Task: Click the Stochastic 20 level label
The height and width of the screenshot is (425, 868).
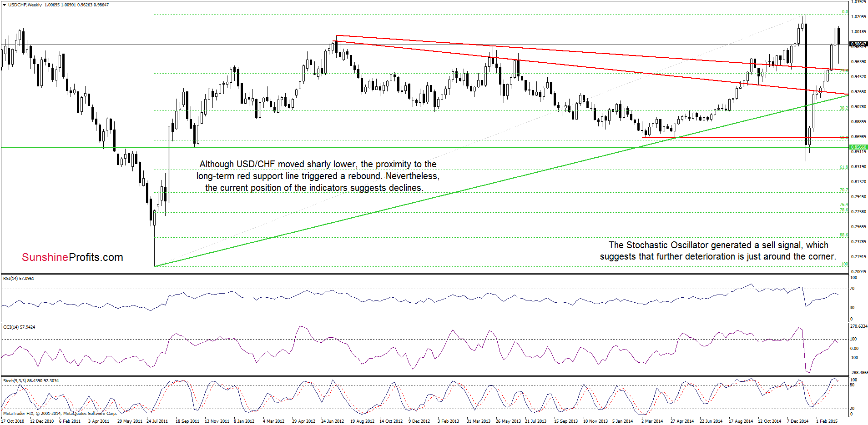Action: click(853, 409)
